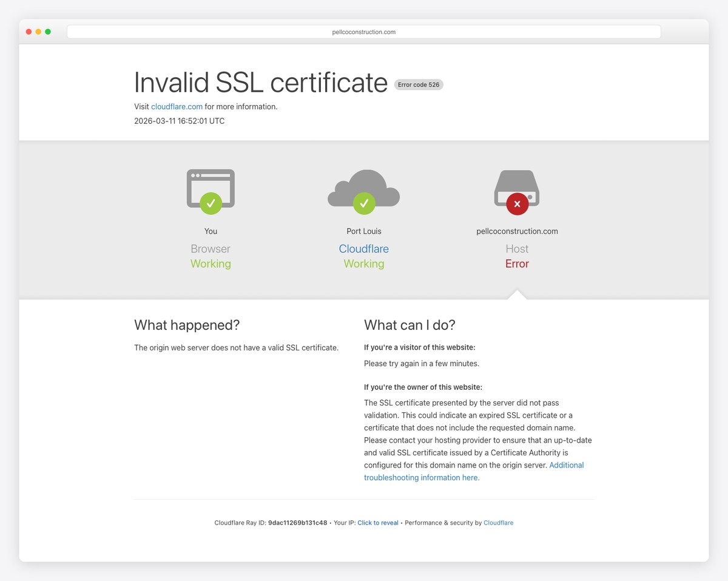This screenshot has height=581, width=728.
Task: Close the window with red button
Action: pos(29,32)
